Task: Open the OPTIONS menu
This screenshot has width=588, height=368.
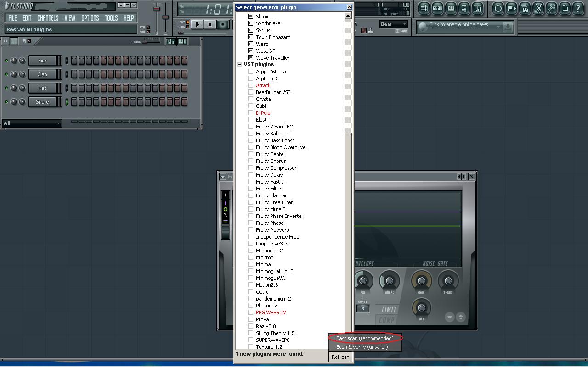Action: click(90, 18)
